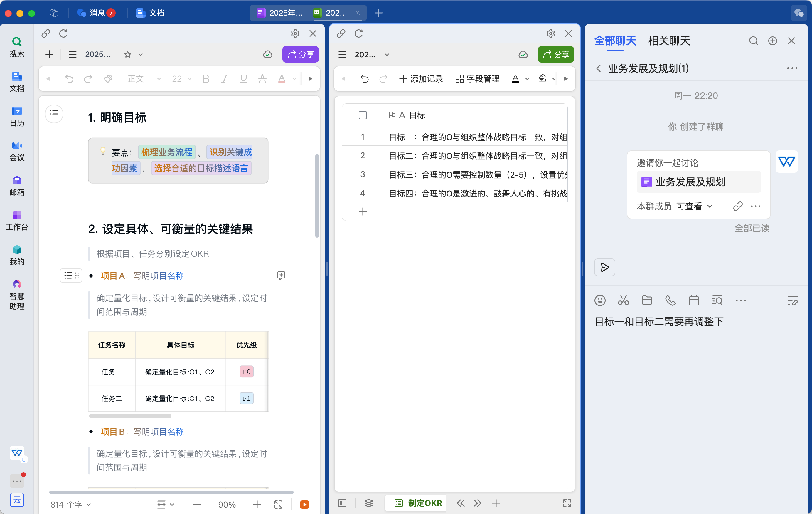Expand the 可查看 permission dropdown
The image size is (812, 514).
pos(695,206)
